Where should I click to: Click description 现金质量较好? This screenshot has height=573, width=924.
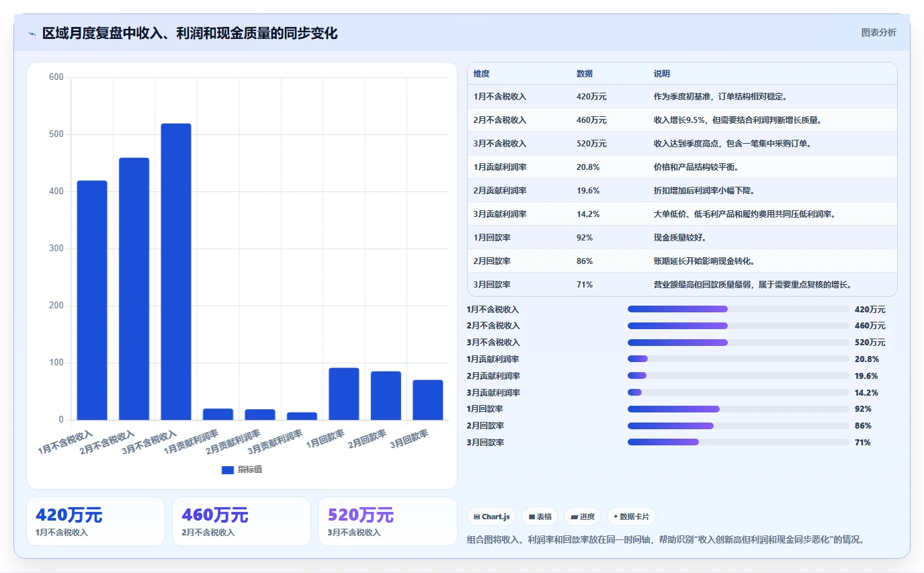[680, 238]
